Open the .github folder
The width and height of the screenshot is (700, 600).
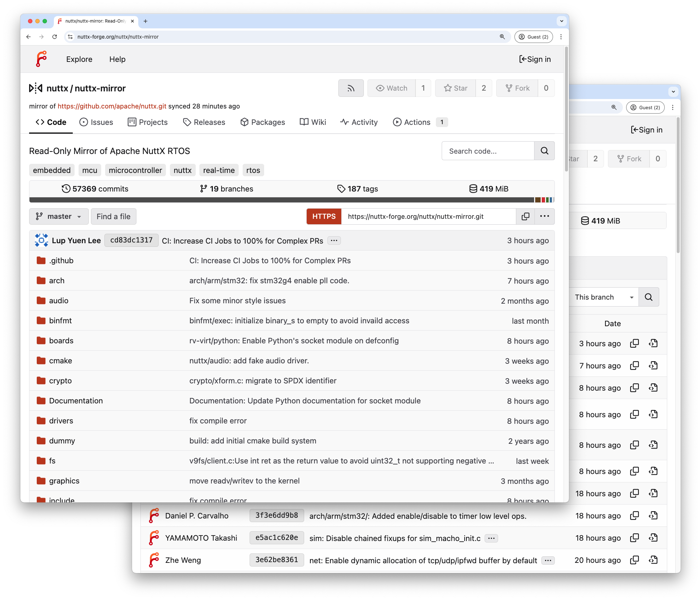(x=61, y=261)
